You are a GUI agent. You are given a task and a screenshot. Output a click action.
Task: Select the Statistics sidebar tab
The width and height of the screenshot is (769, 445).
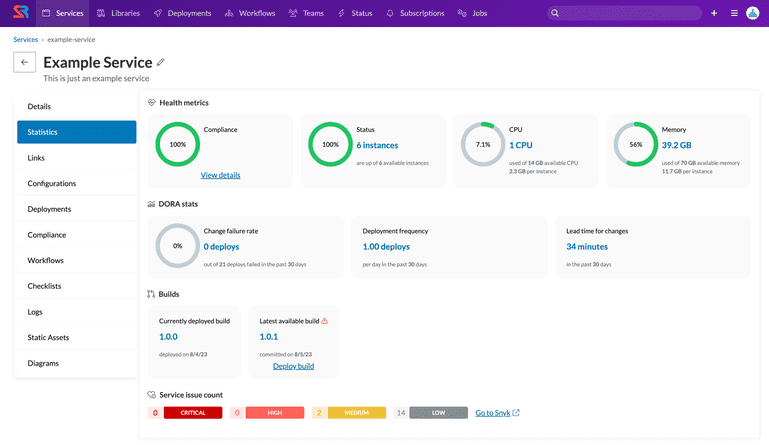pos(77,132)
